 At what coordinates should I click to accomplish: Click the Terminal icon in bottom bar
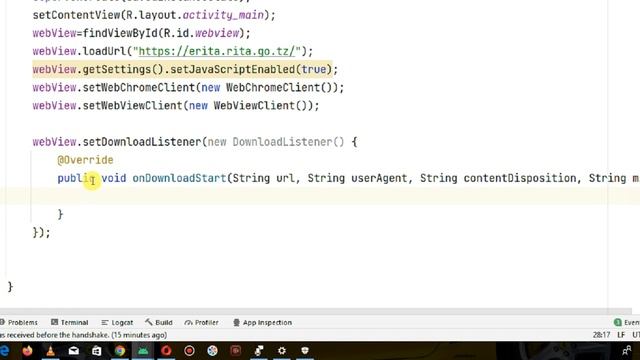[54, 322]
